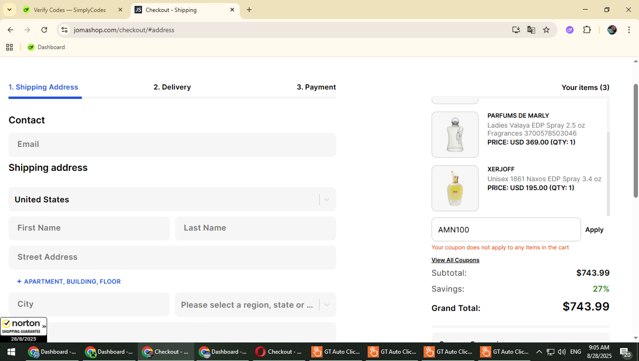Select the 3. Payment step

(316, 87)
